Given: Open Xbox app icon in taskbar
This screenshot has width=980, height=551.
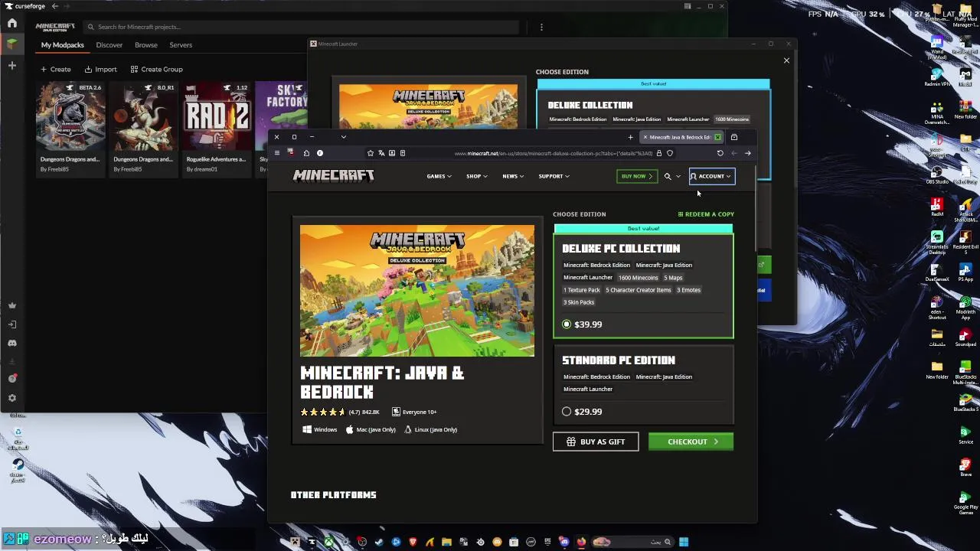Looking at the screenshot, I should click(x=329, y=542).
